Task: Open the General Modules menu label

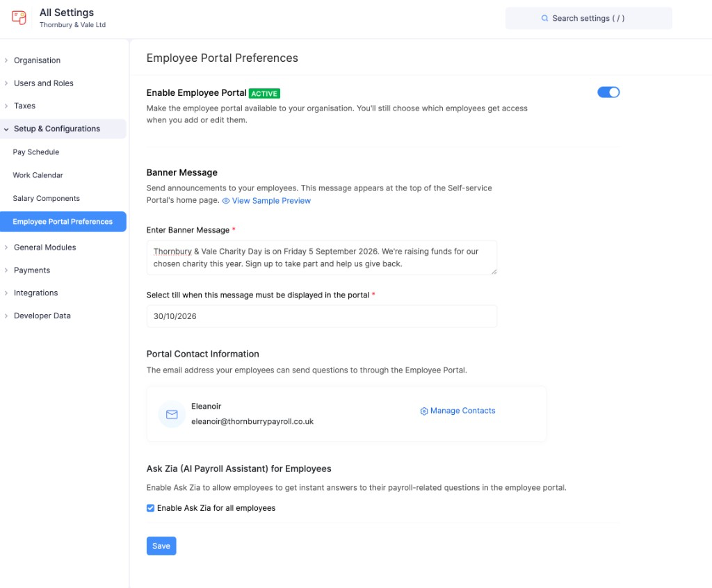Action: pyautogui.click(x=45, y=247)
